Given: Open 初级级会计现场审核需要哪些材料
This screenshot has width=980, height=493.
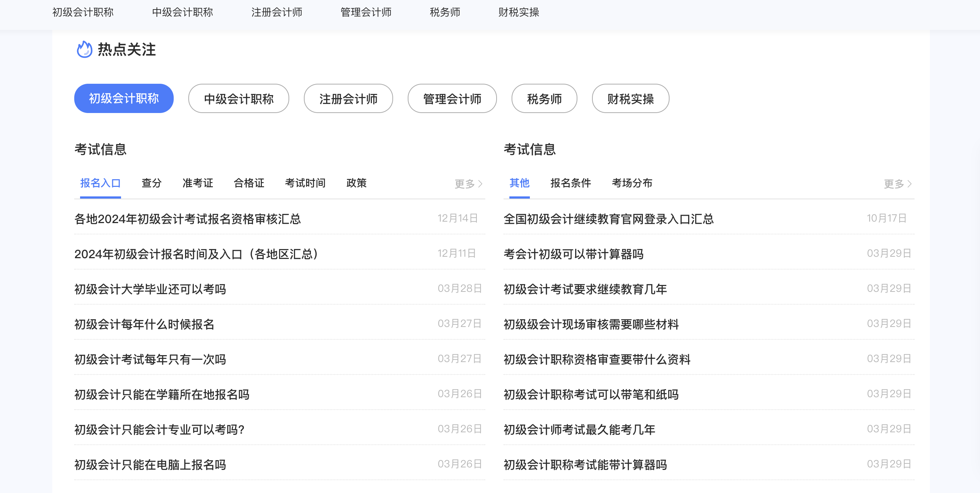Looking at the screenshot, I should click(591, 324).
